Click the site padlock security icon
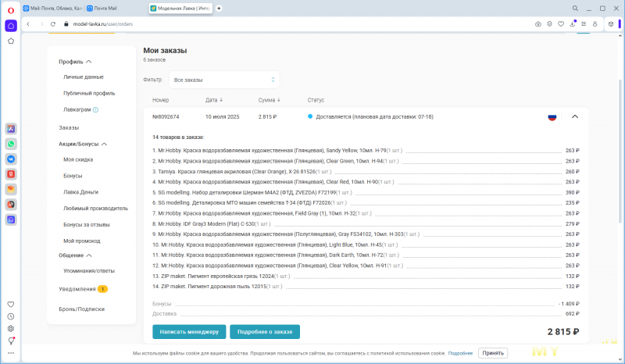This screenshot has width=625, height=364. (66, 24)
